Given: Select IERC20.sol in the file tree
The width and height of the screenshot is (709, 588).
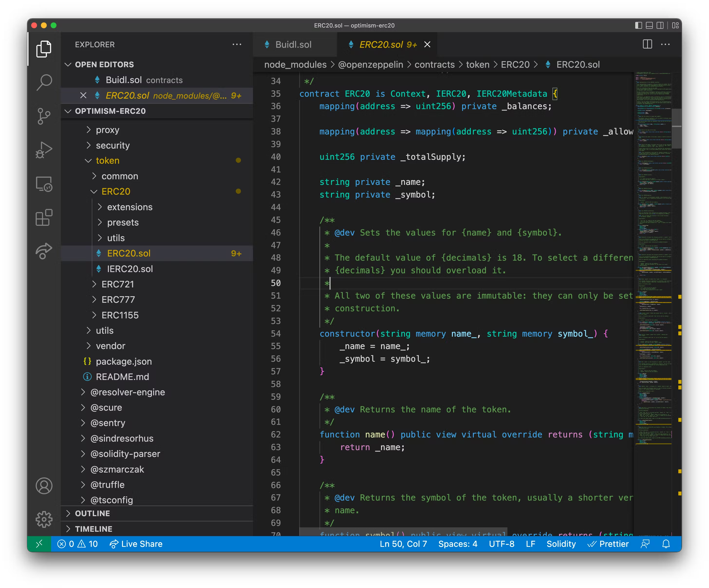Looking at the screenshot, I should coord(130,269).
